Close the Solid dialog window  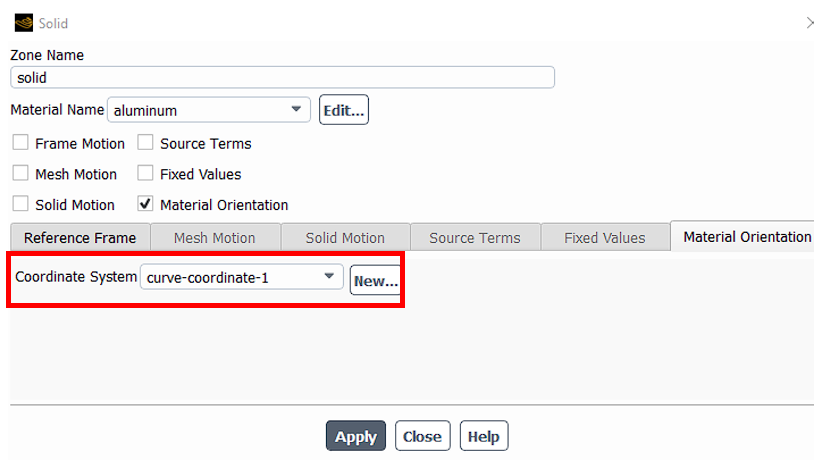point(809,22)
